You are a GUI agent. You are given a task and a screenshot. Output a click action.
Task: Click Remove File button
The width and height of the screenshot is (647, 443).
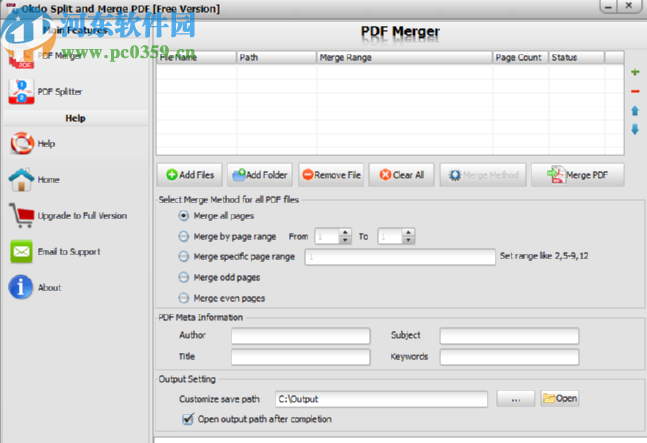pyautogui.click(x=331, y=175)
